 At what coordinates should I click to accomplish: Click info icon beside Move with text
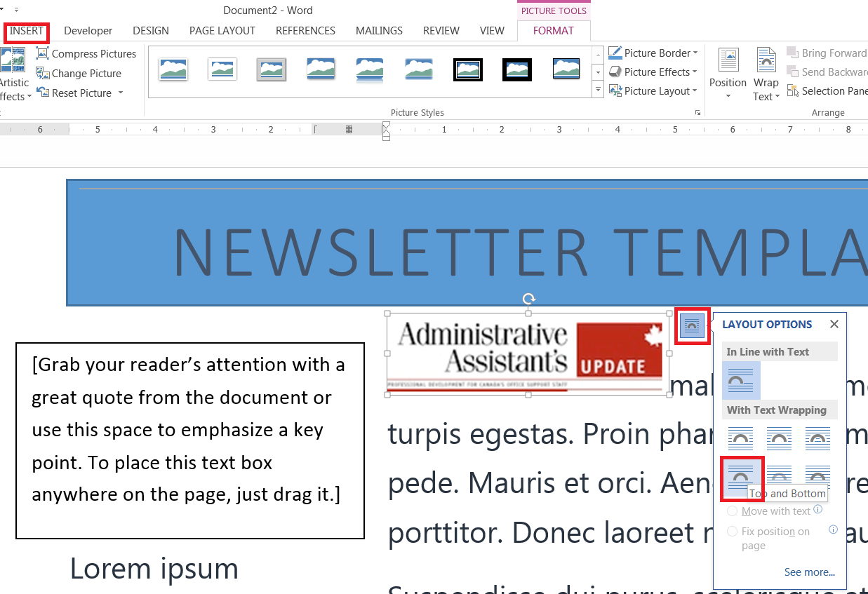[x=817, y=510]
